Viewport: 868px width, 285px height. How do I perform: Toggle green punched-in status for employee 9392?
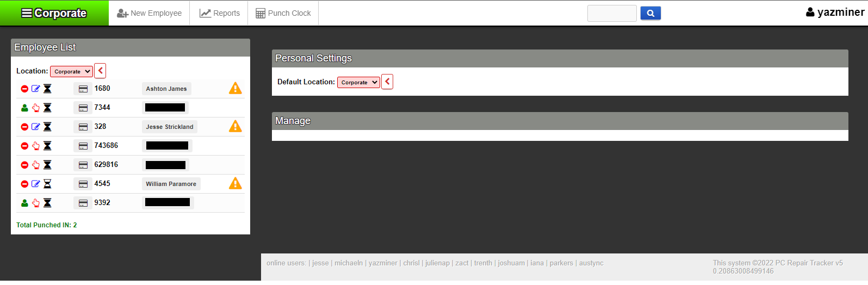click(x=24, y=203)
